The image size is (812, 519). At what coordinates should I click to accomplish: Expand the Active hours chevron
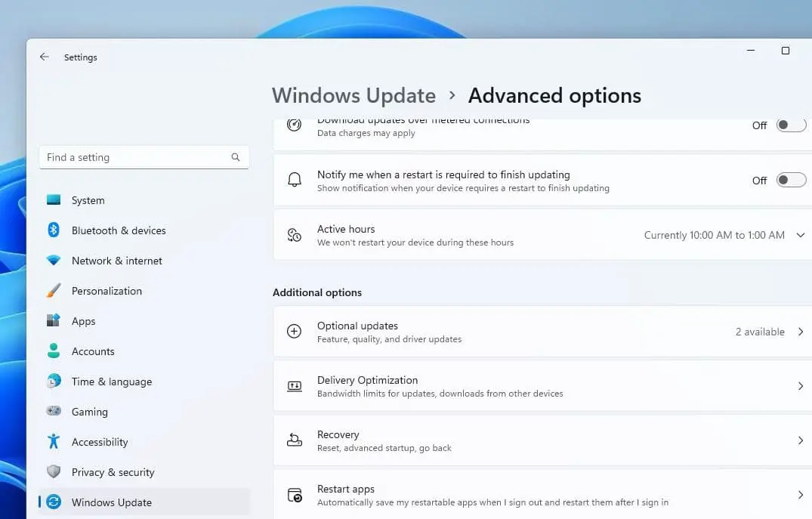[x=801, y=235]
